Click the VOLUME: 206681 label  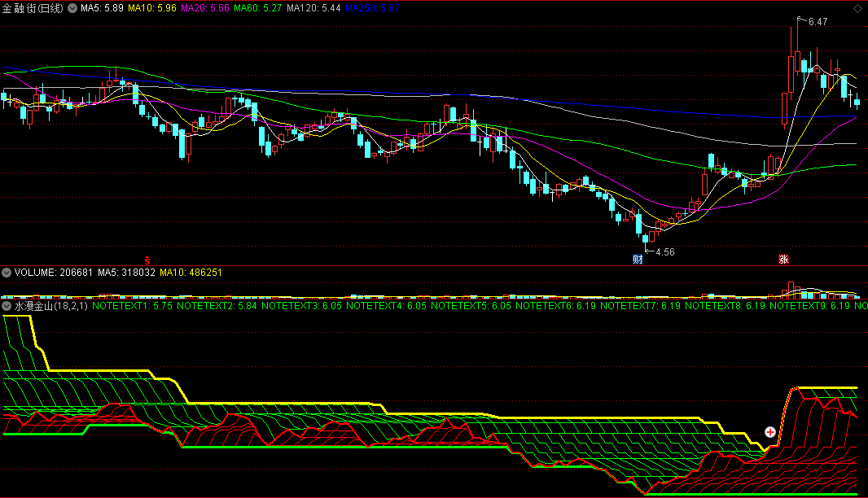[x=54, y=273]
